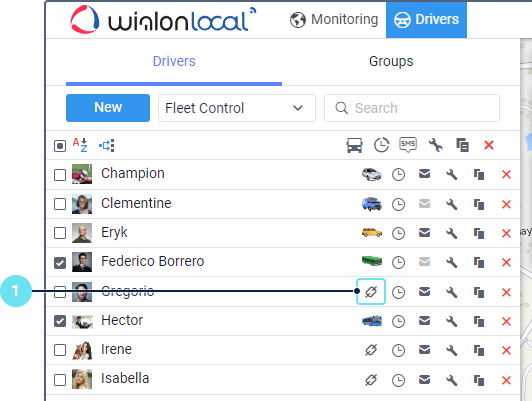Click the header SMS bubble icon
The image size is (532, 401).
[408, 145]
